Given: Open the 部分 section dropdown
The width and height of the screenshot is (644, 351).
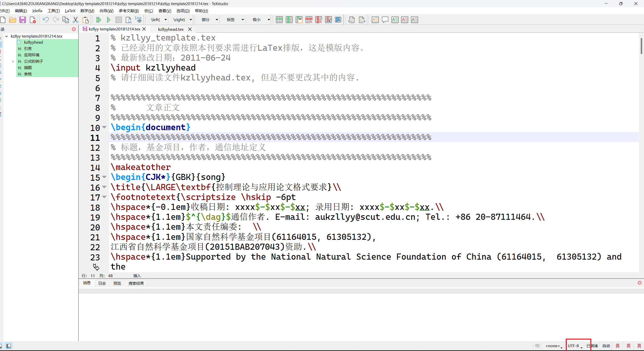Looking at the screenshot, I should tap(217, 20).
